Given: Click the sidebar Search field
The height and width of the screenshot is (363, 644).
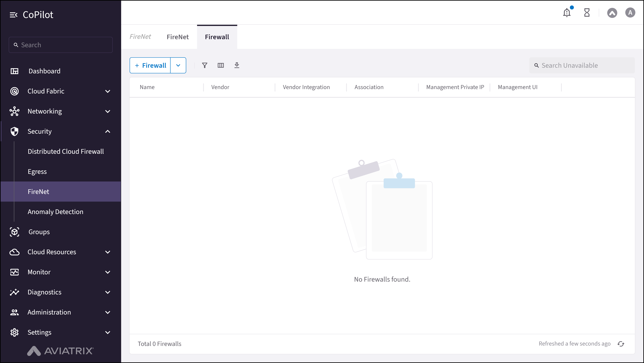Looking at the screenshot, I should 61,45.
